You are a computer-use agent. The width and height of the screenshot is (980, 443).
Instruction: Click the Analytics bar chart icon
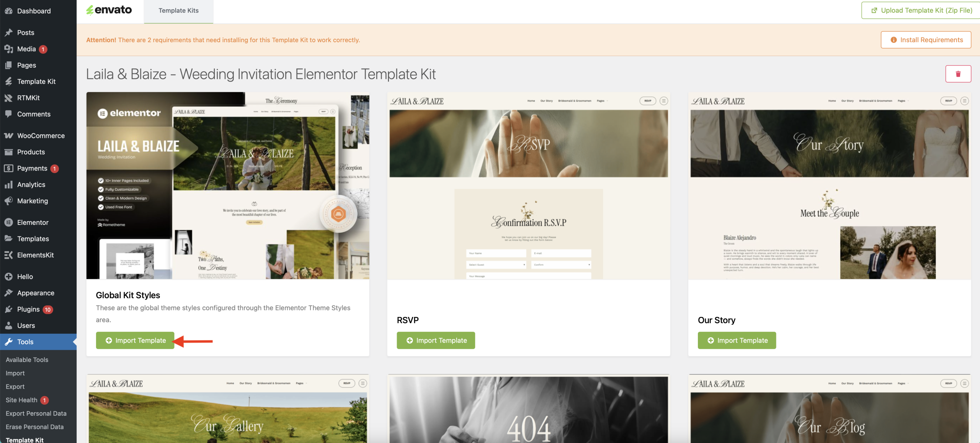(8, 185)
